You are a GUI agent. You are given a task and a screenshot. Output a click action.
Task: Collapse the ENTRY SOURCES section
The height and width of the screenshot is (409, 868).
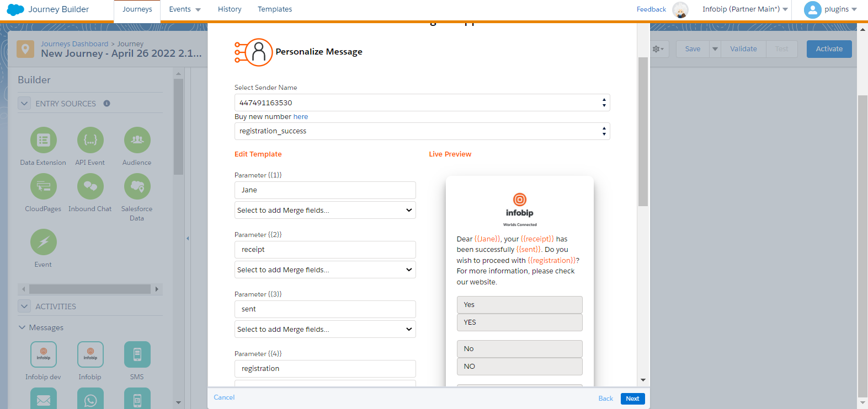point(24,104)
